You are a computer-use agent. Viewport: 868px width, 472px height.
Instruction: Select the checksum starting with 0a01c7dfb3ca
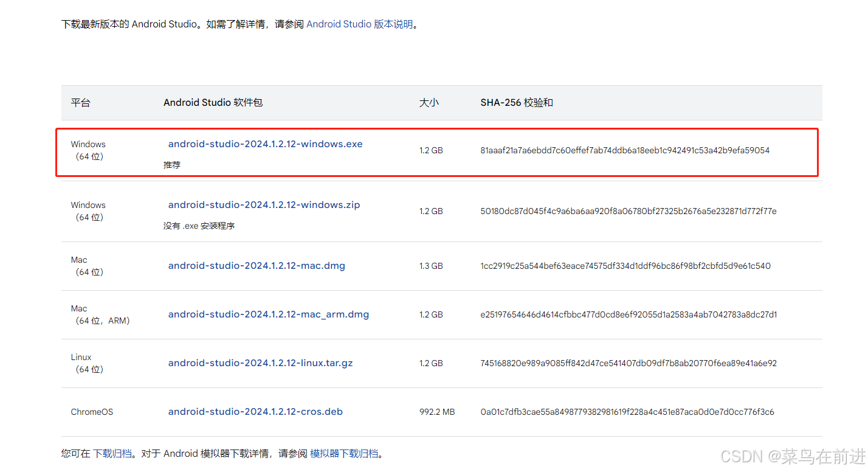pos(627,412)
